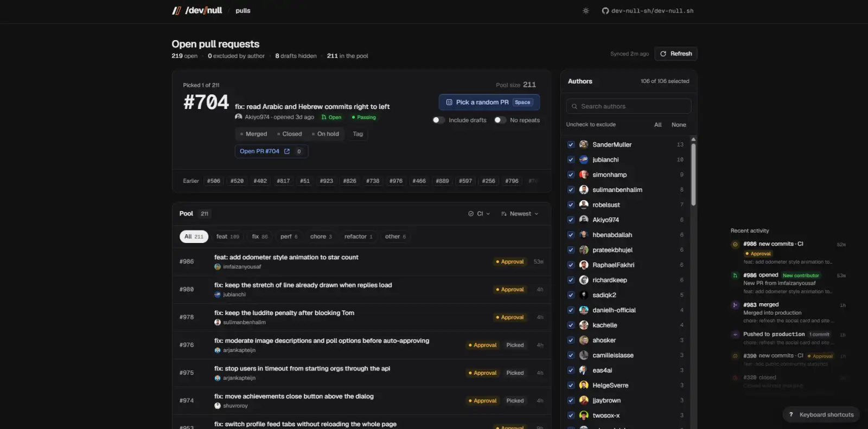Open the CI filter dropdown
This screenshot has height=429, width=868.
pyautogui.click(x=479, y=214)
